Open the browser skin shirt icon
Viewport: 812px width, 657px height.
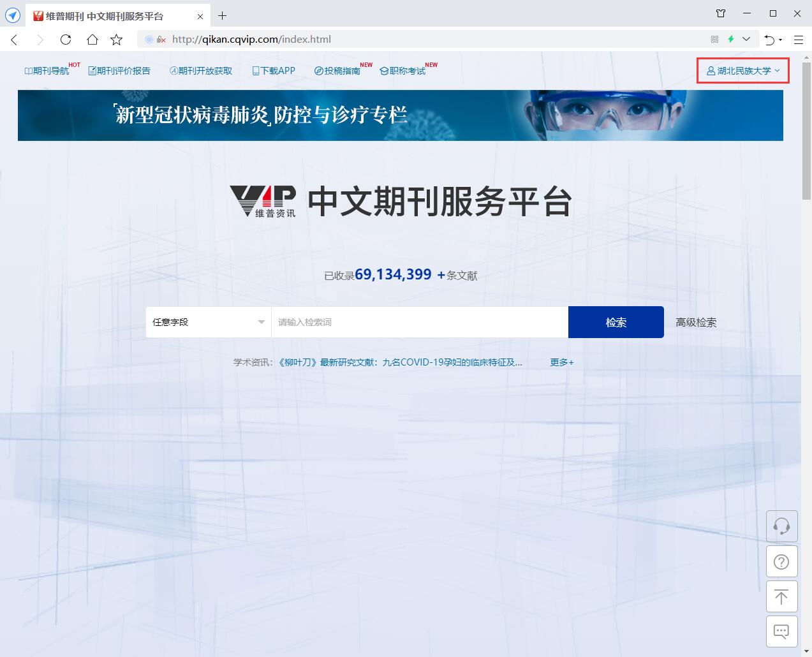tap(721, 13)
